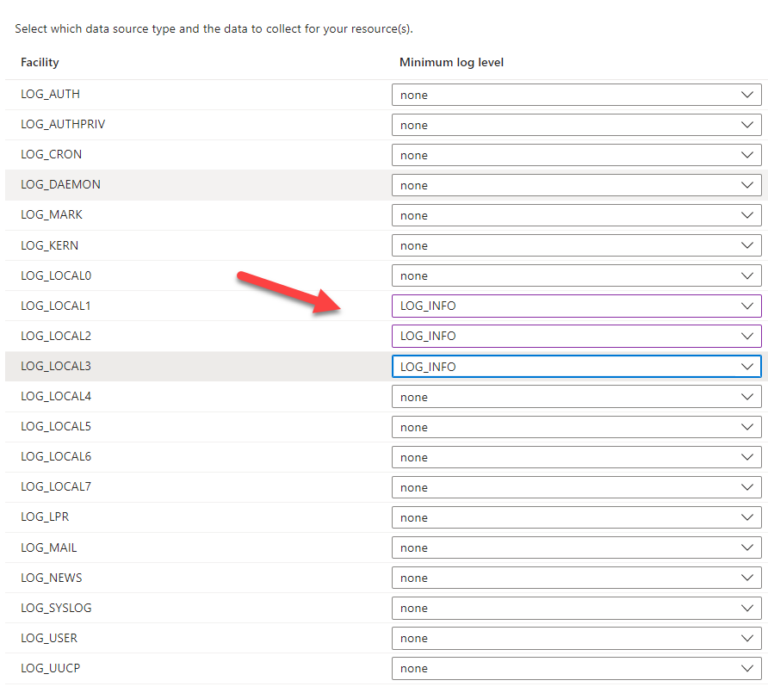Open the LOG_LOCAL6 minimum log level
The width and height of the screenshot is (768, 699).
[575, 457]
